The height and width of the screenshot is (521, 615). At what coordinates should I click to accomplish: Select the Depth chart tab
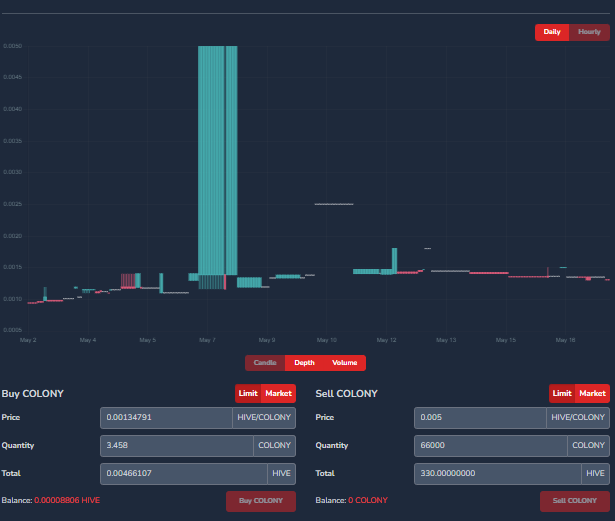pos(304,363)
